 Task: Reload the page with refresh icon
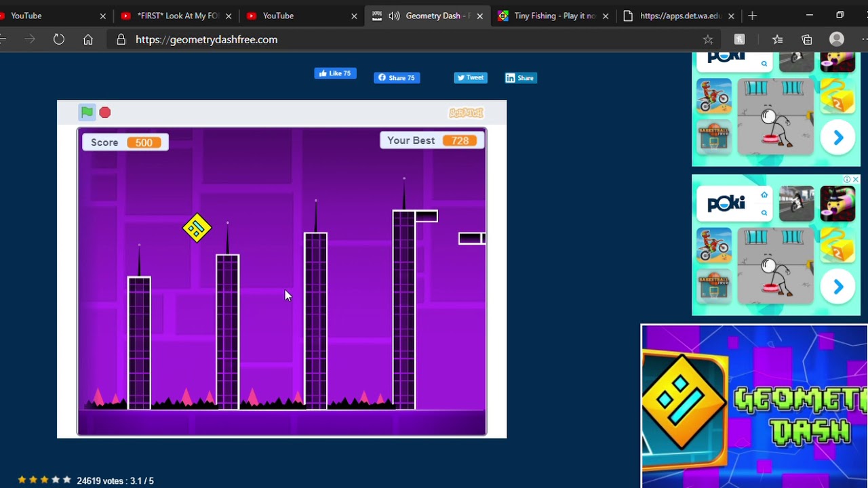click(59, 39)
